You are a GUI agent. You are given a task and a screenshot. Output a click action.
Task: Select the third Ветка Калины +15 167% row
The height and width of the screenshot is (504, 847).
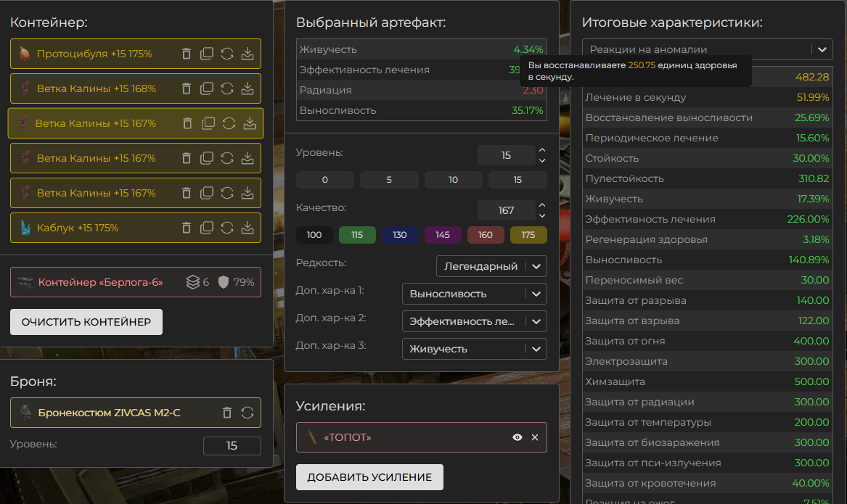click(x=96, y=193)
